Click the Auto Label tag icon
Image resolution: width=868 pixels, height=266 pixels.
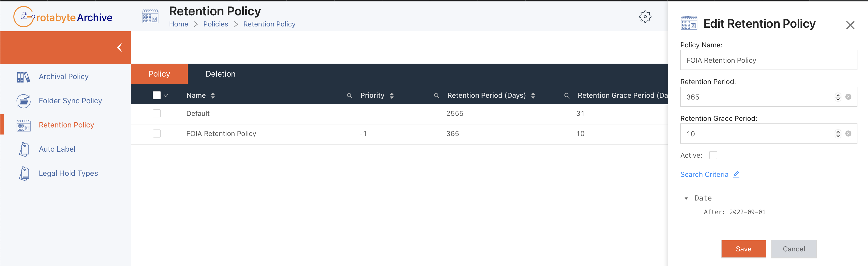point(24,149)
